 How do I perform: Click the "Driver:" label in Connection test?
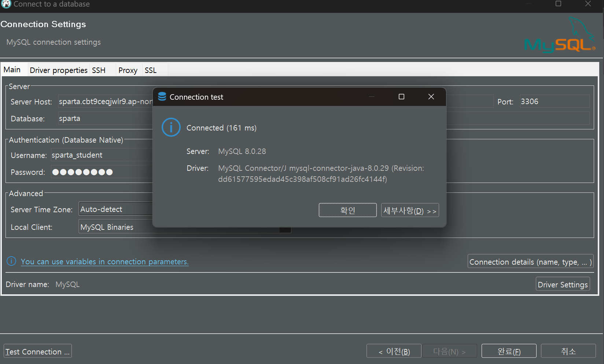pyautogui.click(x=198, y=168)
